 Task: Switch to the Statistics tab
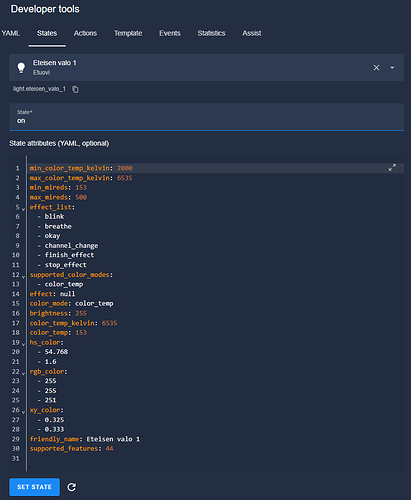coord(211,33)
